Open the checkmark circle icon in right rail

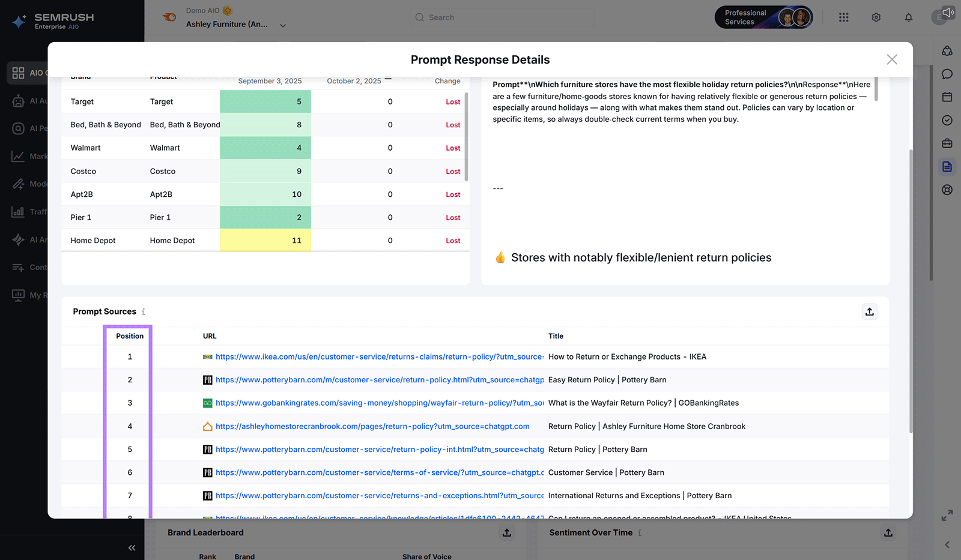pos(947,120)
